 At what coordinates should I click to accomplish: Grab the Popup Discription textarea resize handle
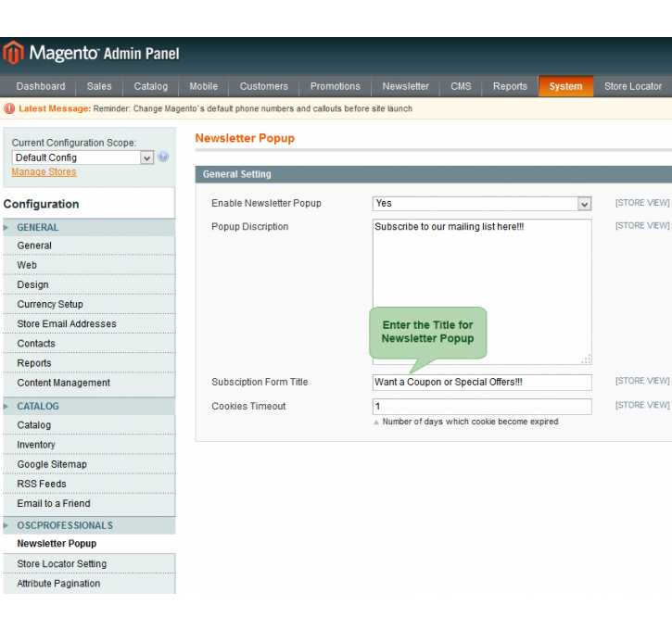[587, 359]
